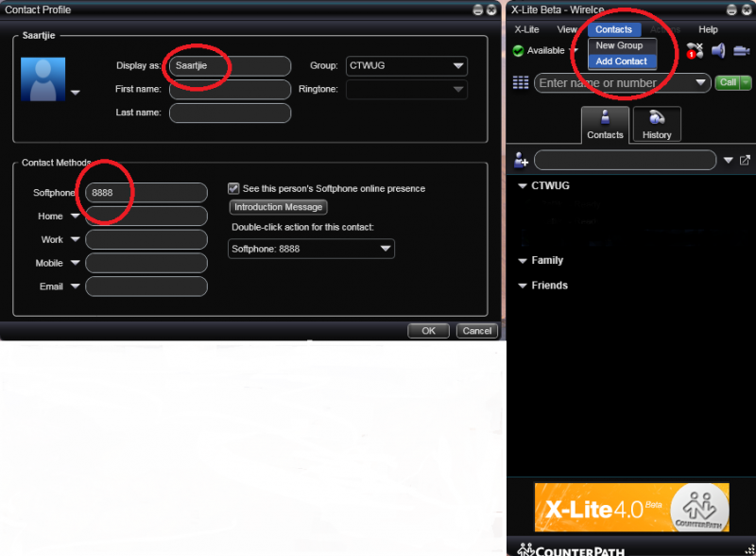Click Cancel in Contact Profile
Screen dimensions: 756x556
(477, 331)
